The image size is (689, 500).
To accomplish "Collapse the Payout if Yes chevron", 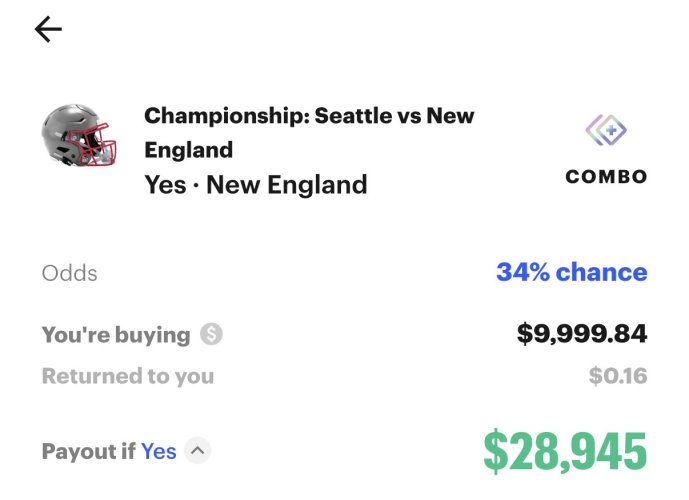I will (x=198, y=451).
